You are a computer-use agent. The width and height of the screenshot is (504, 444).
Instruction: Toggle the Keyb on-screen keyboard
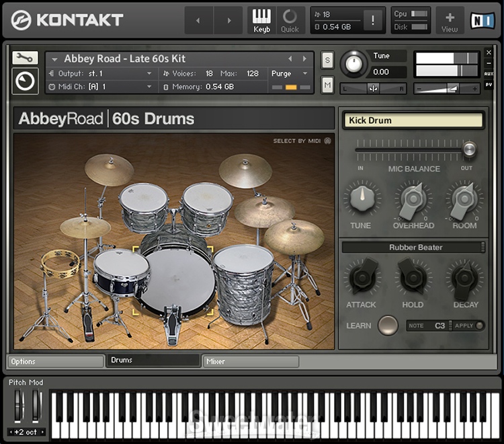(x=261, y=20)
